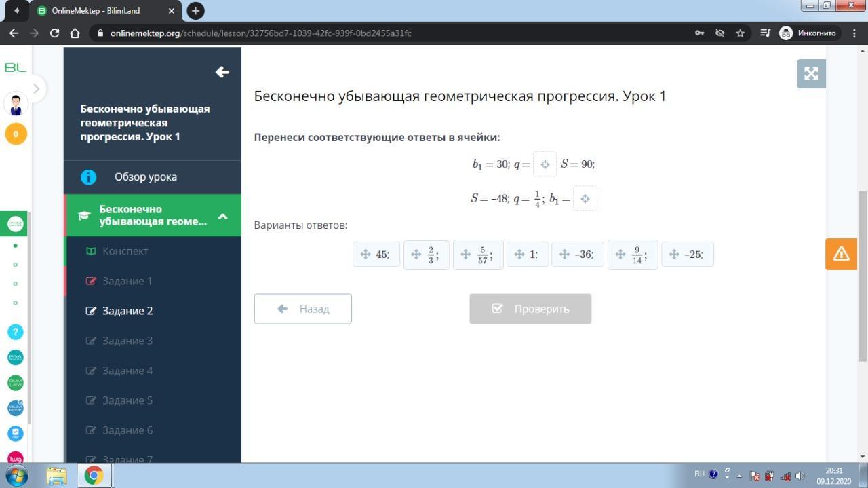Open the pink Twig sidebar icon
The image size is (868, 488).
(16, 458)
